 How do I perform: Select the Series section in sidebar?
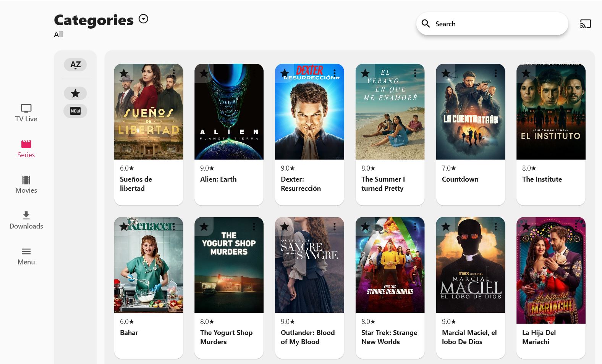tap(26, 149)
